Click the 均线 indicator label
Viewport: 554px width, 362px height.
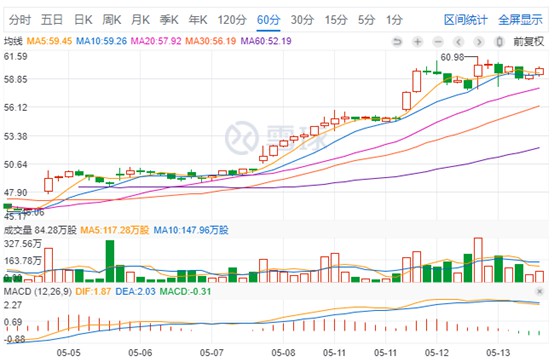pyautogui.click(x=13, y=41)
